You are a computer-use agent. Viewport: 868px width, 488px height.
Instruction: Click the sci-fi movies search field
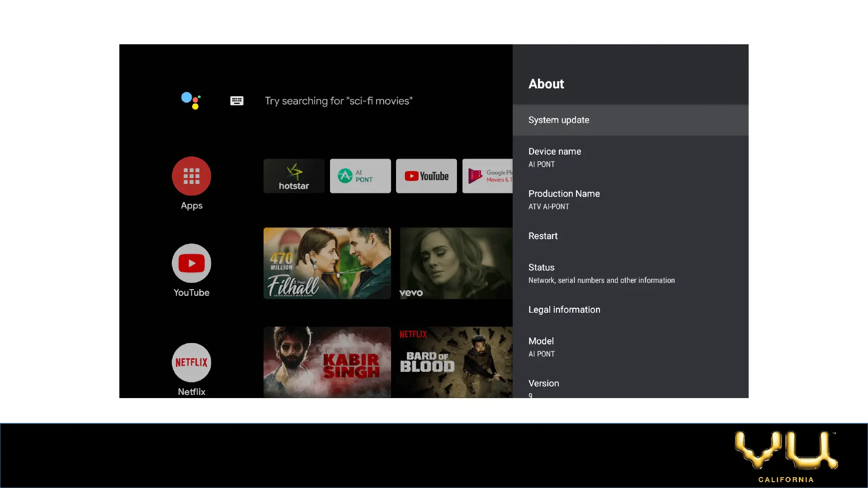[338, 101]
